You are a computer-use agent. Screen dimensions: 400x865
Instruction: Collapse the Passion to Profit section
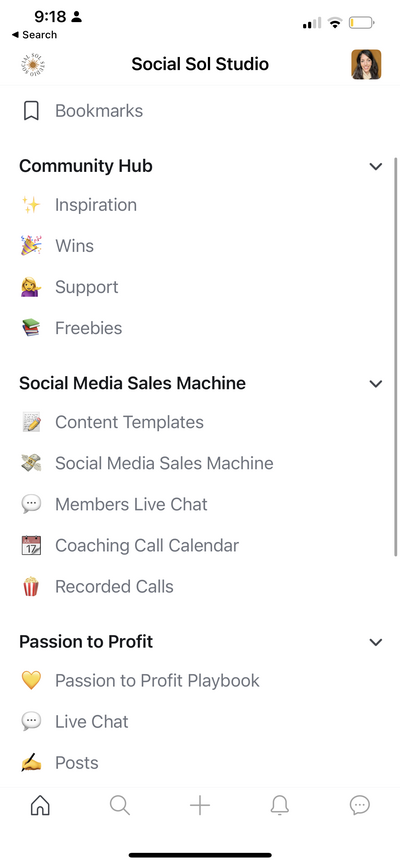pos(376,642)
